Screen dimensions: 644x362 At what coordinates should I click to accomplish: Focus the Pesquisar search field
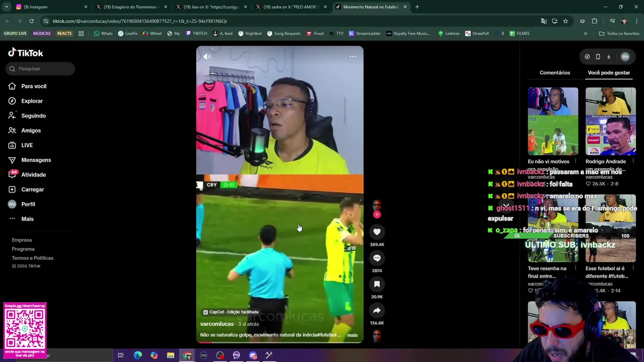point(41,68)
